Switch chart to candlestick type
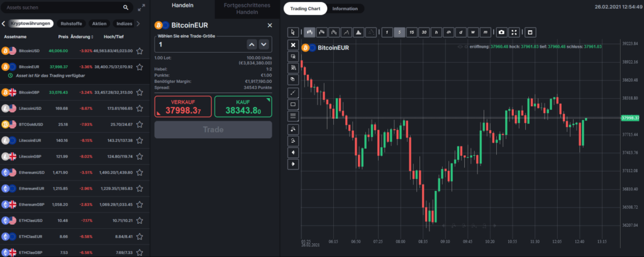Image resolution: width=644 pixels, height=257 pixels. tap(309, 32)
